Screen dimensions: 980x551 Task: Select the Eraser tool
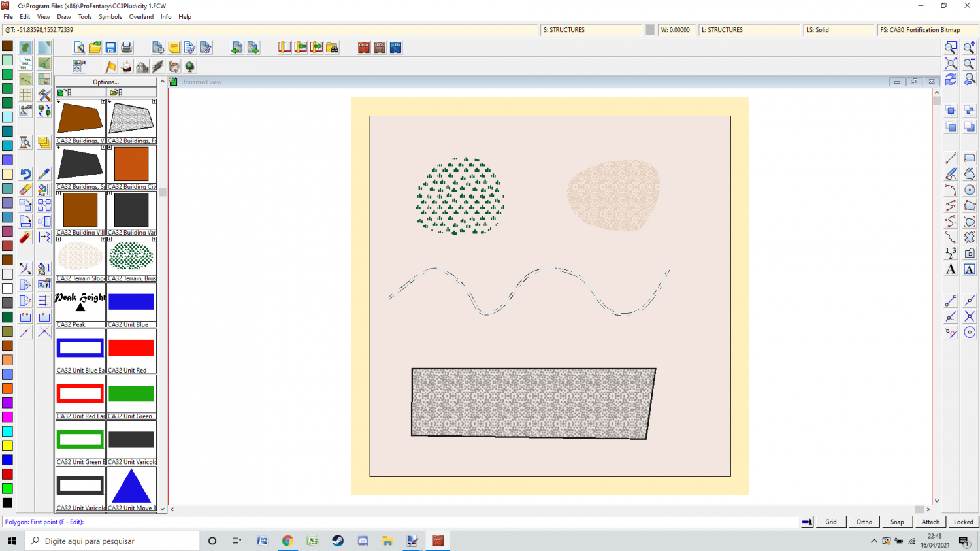[25, 190]
